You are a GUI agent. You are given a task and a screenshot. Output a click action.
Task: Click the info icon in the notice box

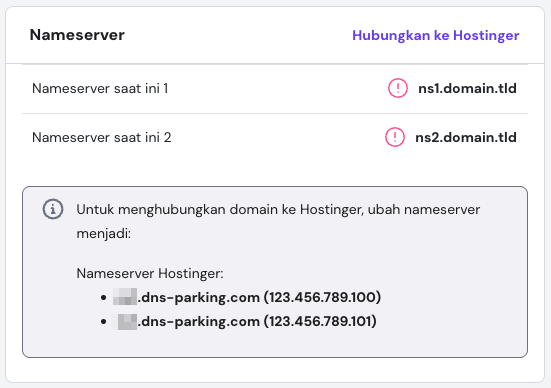pyautogui.click(x=53, y=209)
